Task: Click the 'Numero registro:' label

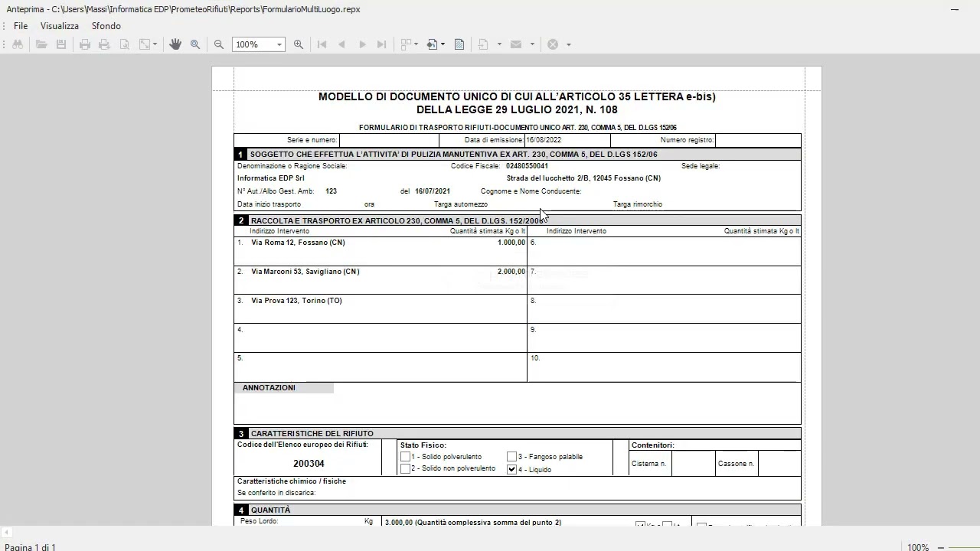Action: [687, 140]
